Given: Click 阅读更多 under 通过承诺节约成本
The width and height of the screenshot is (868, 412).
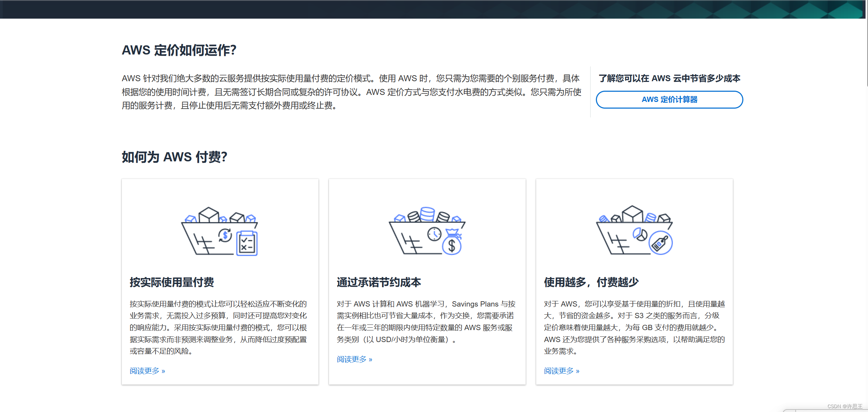Looking at the screenshot, I should click(355, 359).
